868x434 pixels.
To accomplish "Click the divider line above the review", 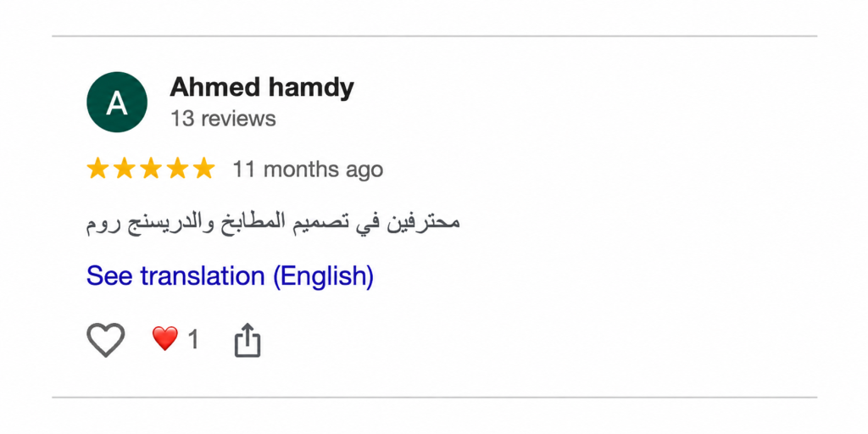I will 435,36.
